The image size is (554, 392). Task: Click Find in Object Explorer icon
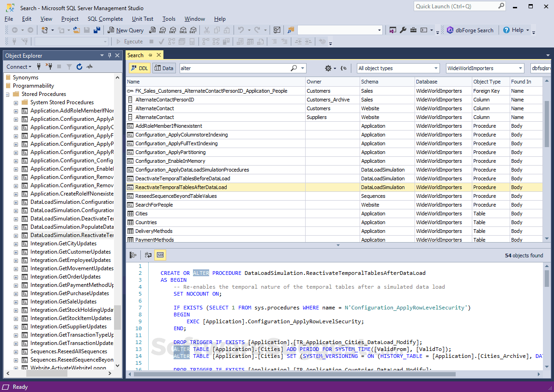coord(133,255)
